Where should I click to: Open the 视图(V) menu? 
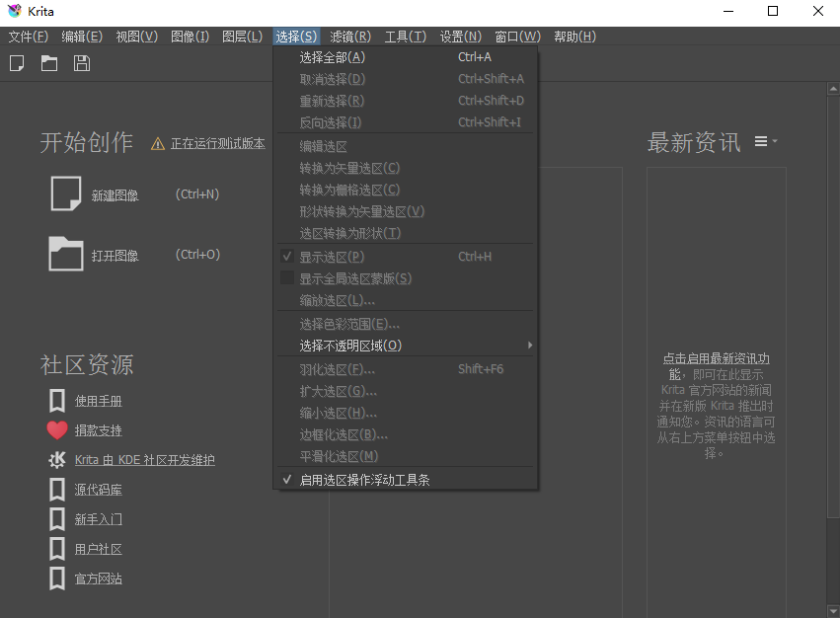(137, 37)
